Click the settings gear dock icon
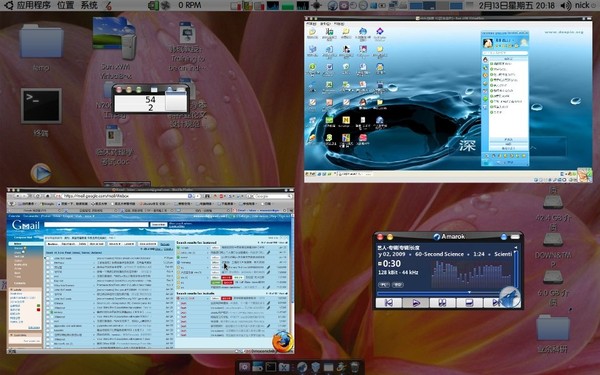The height and width of the screenshot is (375, 600). click(x=244, y=367)
